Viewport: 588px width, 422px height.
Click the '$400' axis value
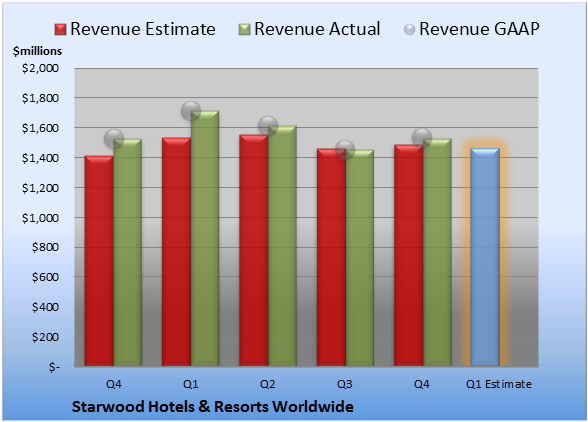click(45, 307)
